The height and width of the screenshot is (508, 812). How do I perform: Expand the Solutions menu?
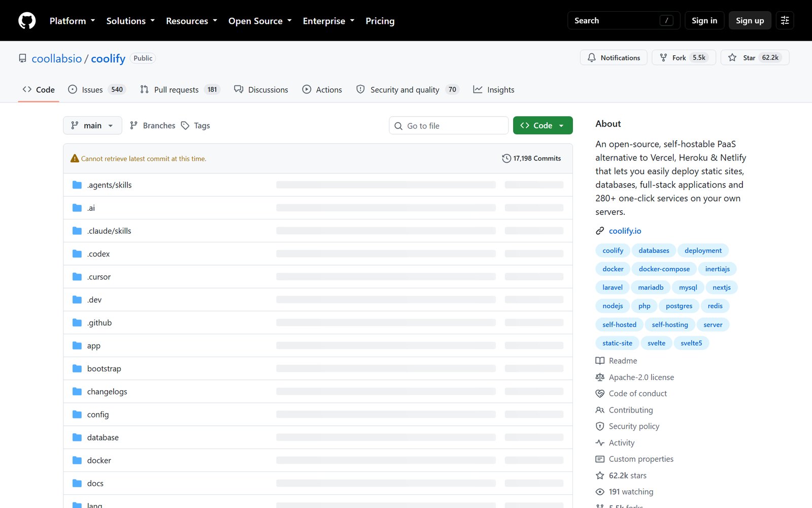coord(130,21)
